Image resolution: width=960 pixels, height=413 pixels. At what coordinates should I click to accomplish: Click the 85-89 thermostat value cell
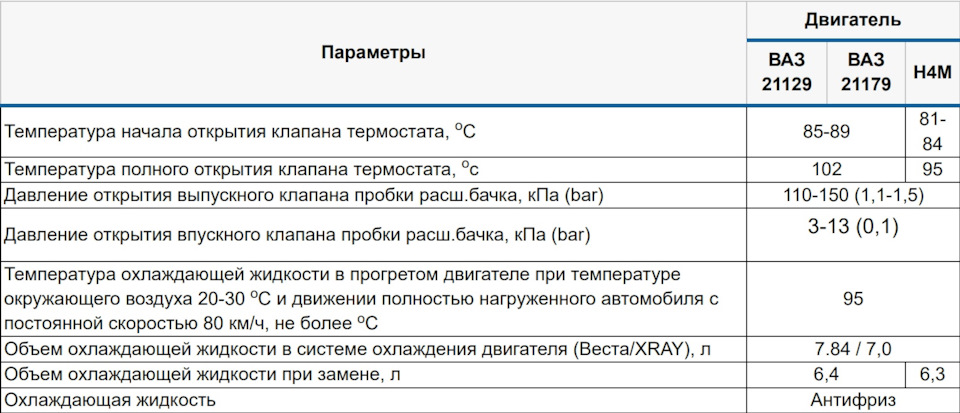(826, 131)
